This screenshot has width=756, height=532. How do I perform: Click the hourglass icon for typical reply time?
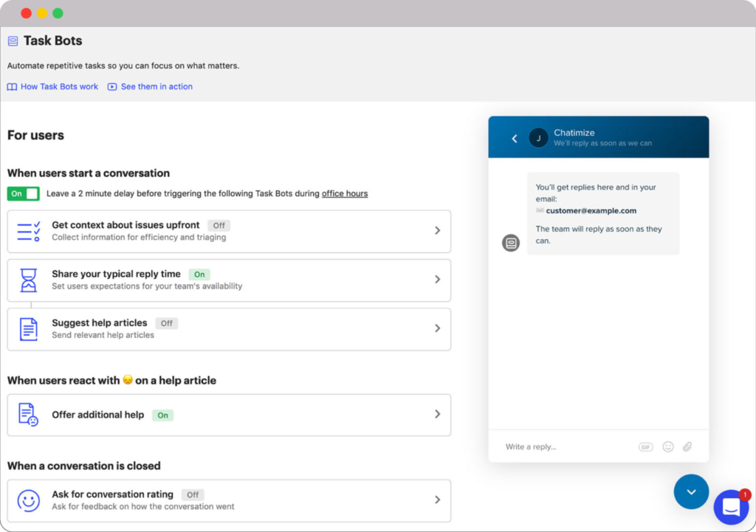28,280
